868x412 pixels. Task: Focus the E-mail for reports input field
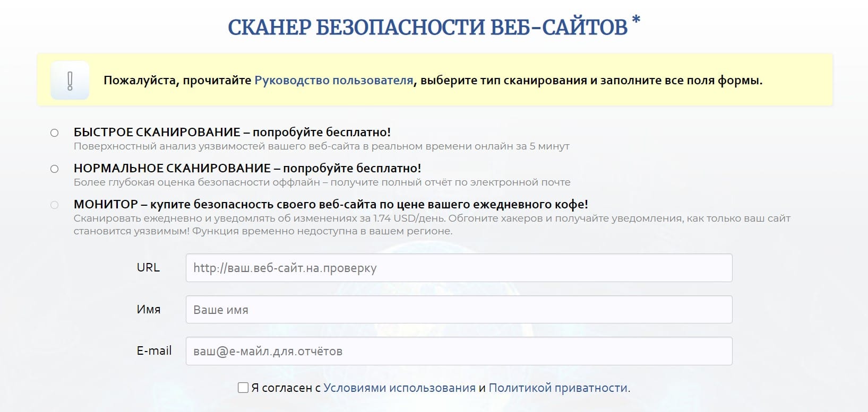click(x=459, y=351)
